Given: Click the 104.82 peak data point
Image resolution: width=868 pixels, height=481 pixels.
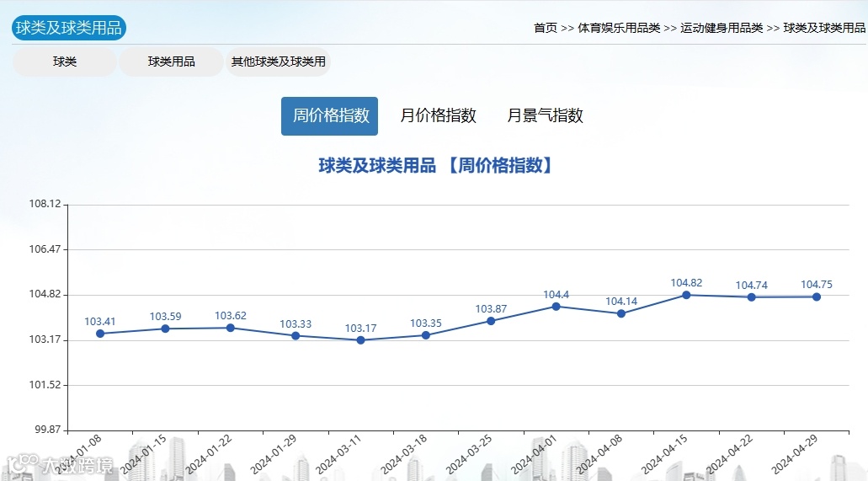Looking at the screenshot, I should coord(686,295).
